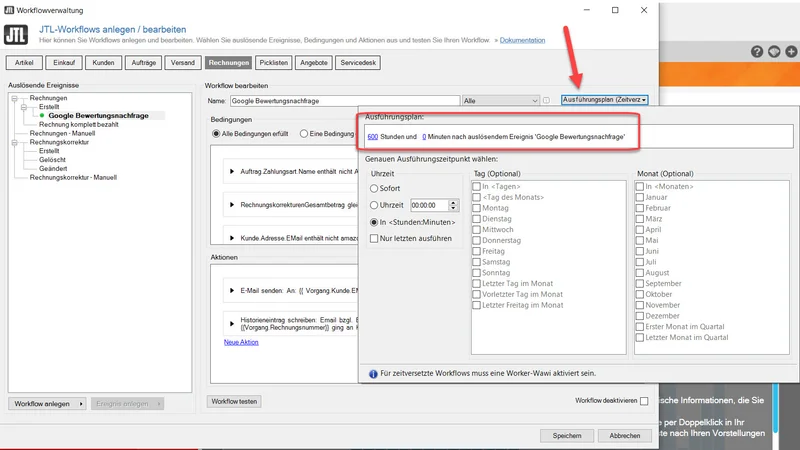Click the info icon beside Worker-Wawi note
The width and height of the screenshot is (800, 450).
(373, 374)
